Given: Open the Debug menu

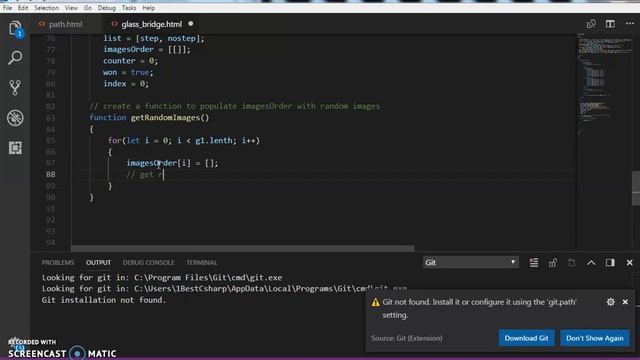Looking at the screenshot, I should [x=107, y=8].
